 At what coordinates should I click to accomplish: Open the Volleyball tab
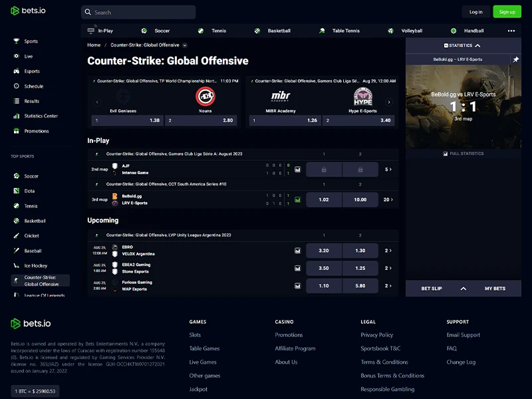pos(405,31)
